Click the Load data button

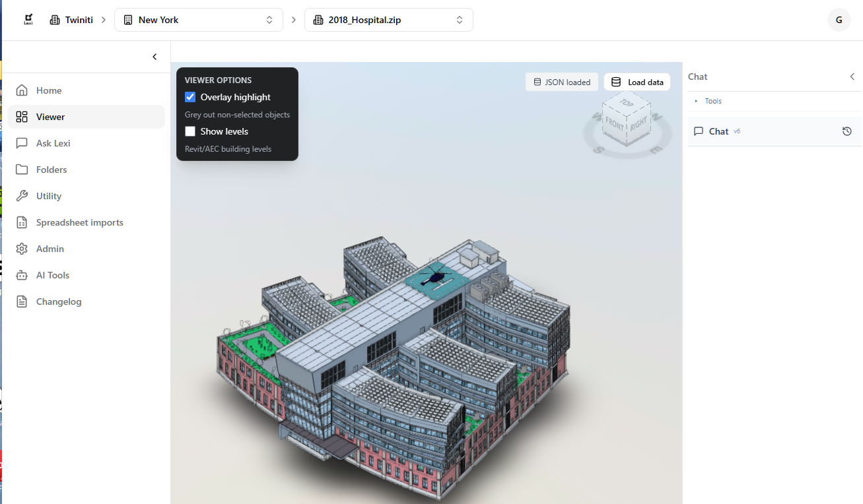(637, 82)
